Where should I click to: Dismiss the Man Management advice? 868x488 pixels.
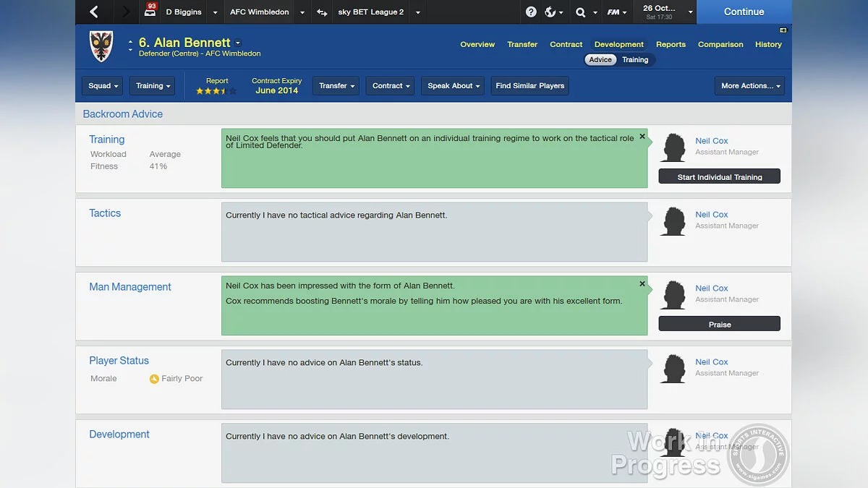642,283
